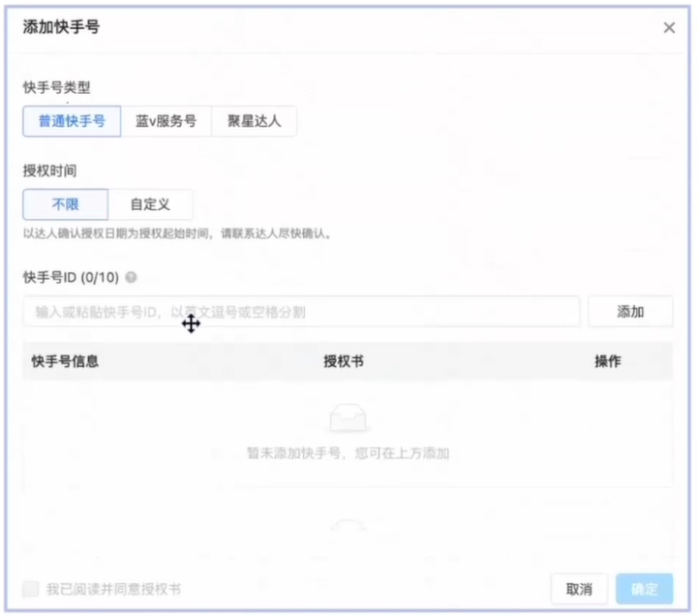Click the 添加 button beside the ID field
This screenshot has height=616, width=698.
pos(630,312)
